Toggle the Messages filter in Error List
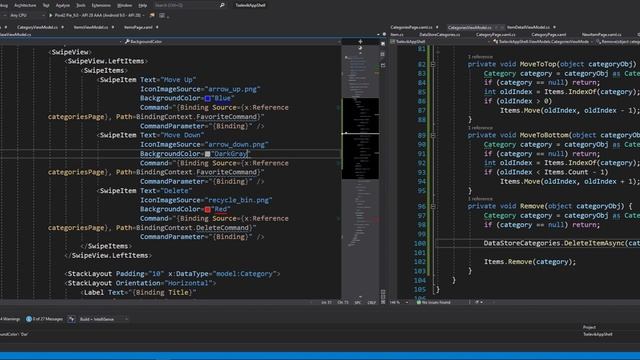 (44, 319)
